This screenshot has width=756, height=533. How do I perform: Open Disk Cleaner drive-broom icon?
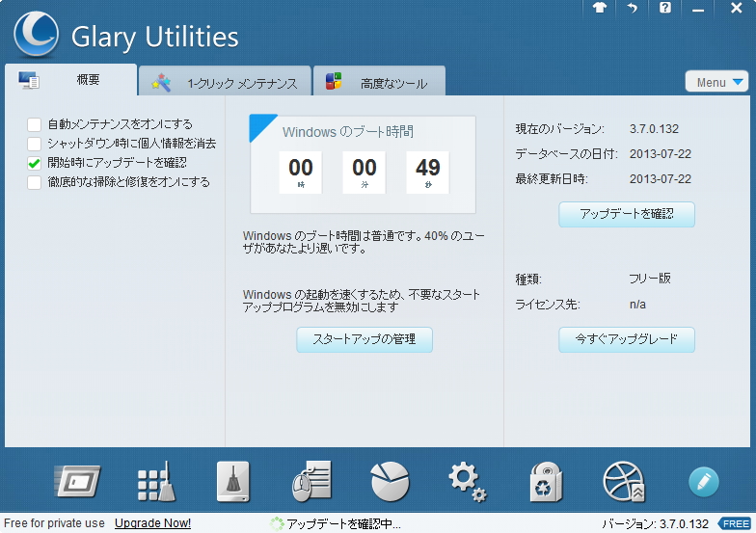233,482
